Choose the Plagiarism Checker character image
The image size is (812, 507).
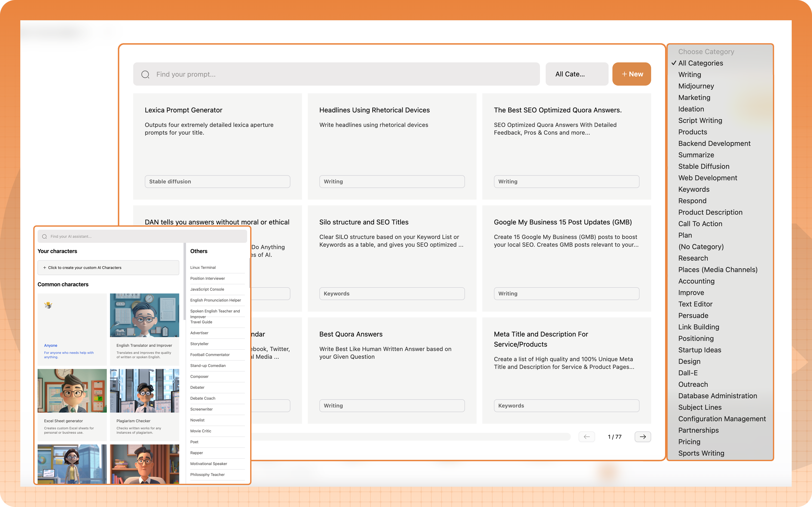144,391
